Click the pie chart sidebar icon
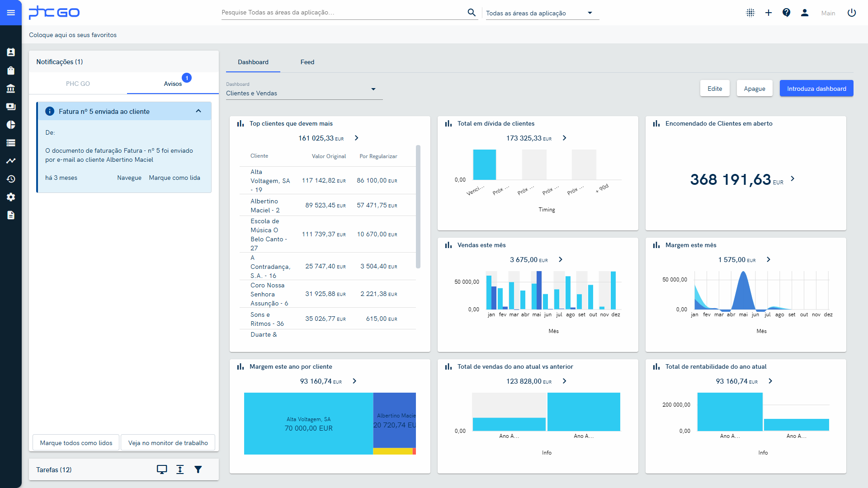868x488 pixels. click(11, 125)
